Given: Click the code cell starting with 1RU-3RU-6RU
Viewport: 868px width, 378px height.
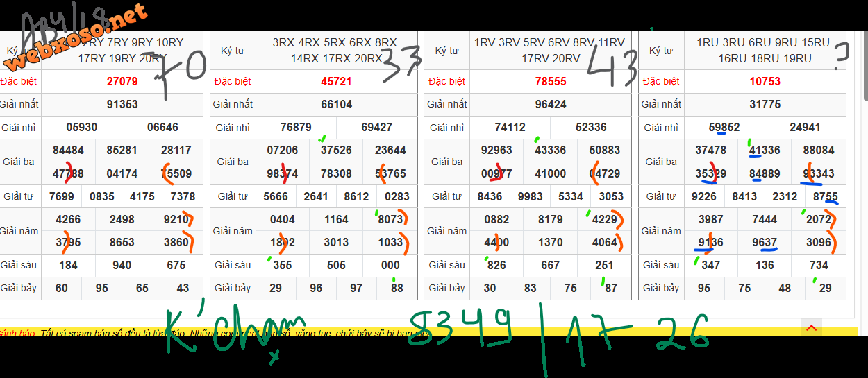Looking at the screenshot, I should click(x=765, y=51).
